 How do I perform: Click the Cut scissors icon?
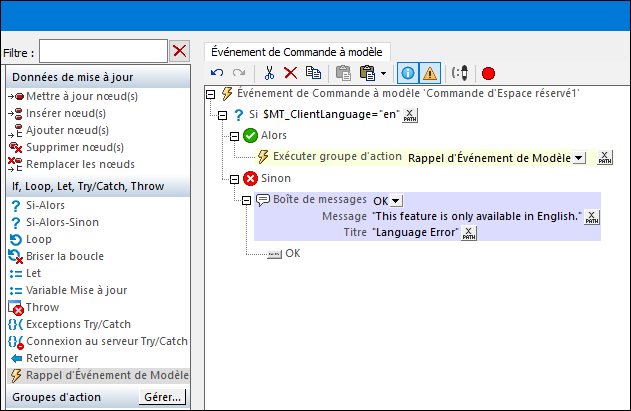[x=268, y=73]
